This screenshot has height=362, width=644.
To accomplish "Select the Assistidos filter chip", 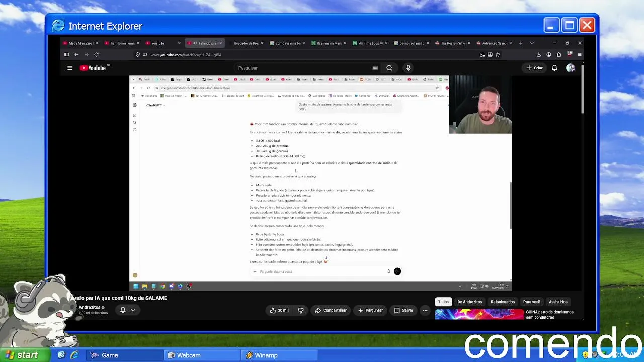I will 558,302.
